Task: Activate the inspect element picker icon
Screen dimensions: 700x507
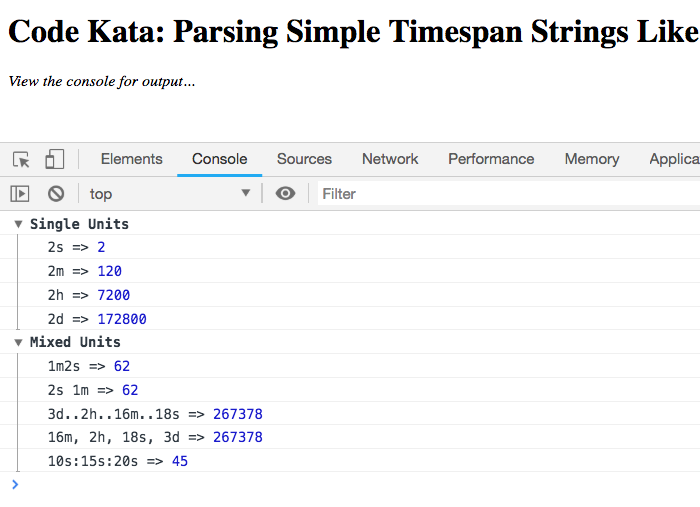Action: pos(21,159)
